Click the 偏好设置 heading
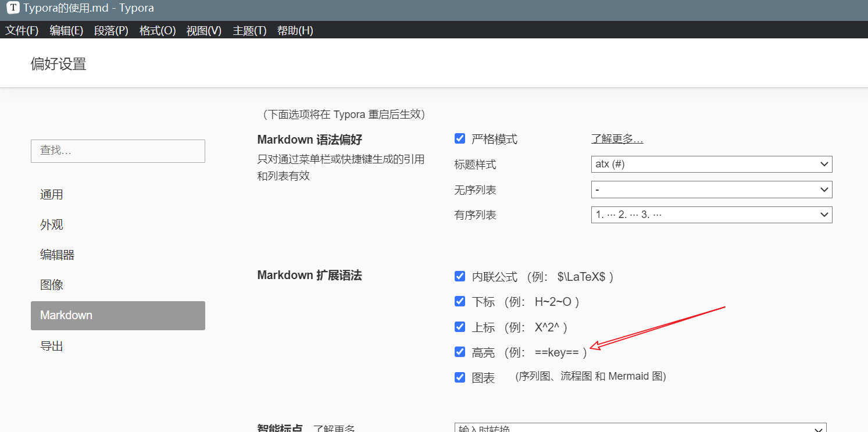Image resolution: width=868 pixels, height=432 pixels. pyautogui.click(x=59, y=64)
